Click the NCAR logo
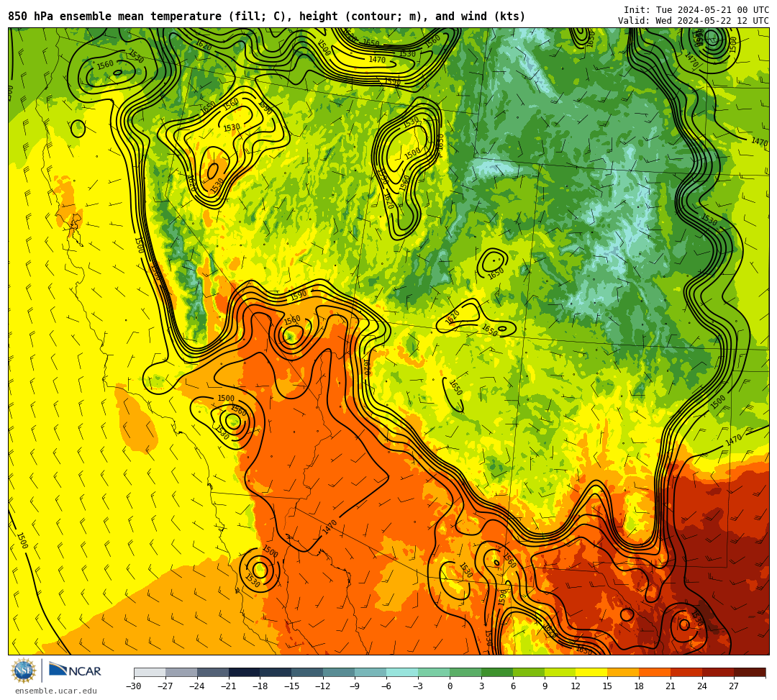 point(75,671)
